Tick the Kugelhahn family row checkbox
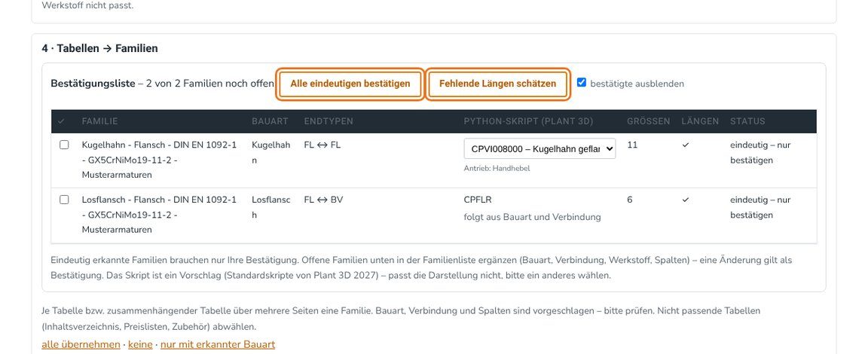This screenshot has width=868, height=354. 64,145
